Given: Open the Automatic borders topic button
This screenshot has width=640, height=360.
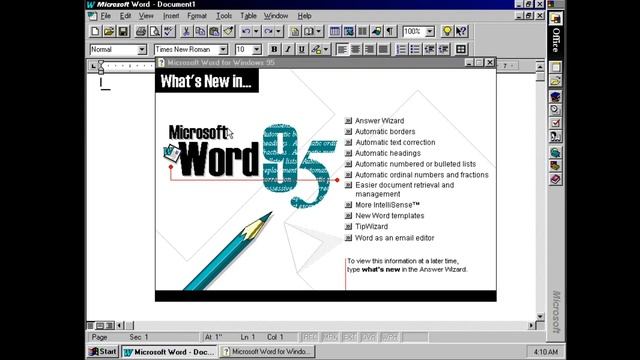Looking at the screenshot, I should coord(348,132).
